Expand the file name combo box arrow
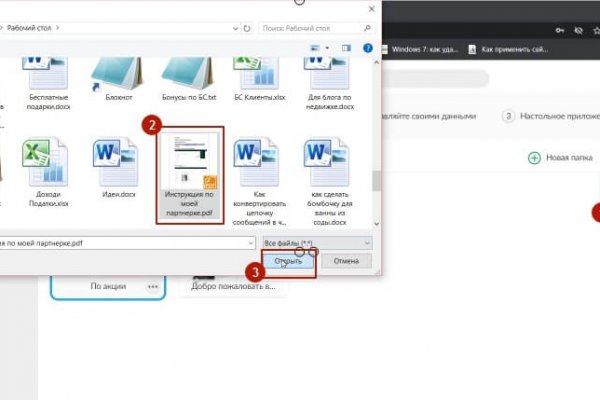600x400 pixels. [x=249, y=242]
